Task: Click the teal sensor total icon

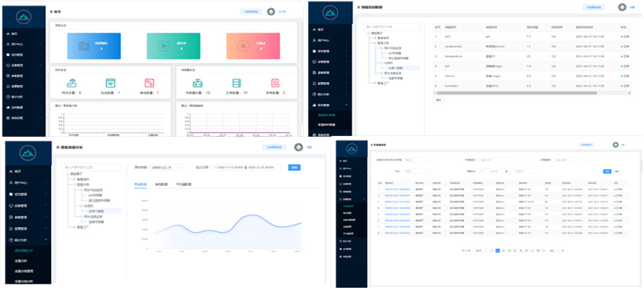Action: coord(198,83)
